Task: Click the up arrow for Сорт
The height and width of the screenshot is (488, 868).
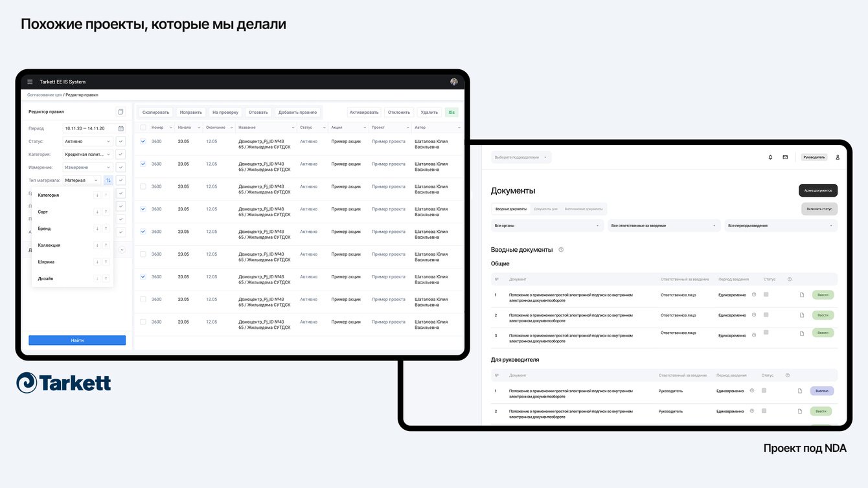Action: [x=106, y=212]
